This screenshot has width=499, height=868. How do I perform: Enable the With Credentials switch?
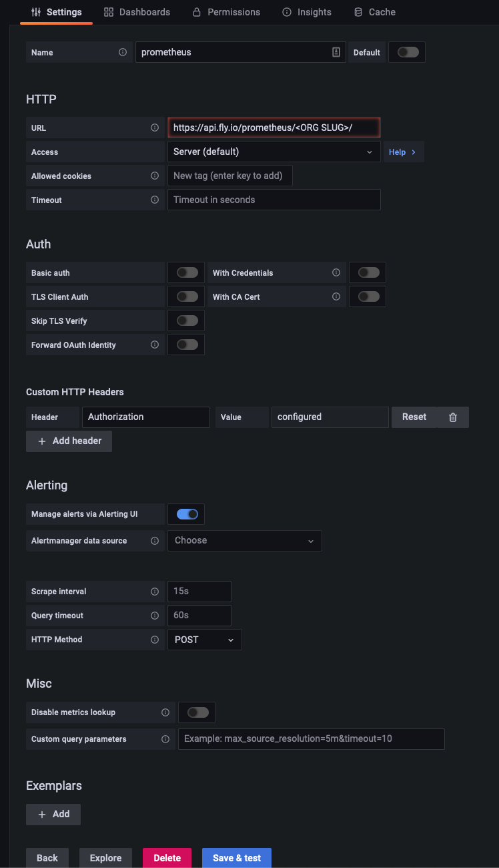(369, 272)
